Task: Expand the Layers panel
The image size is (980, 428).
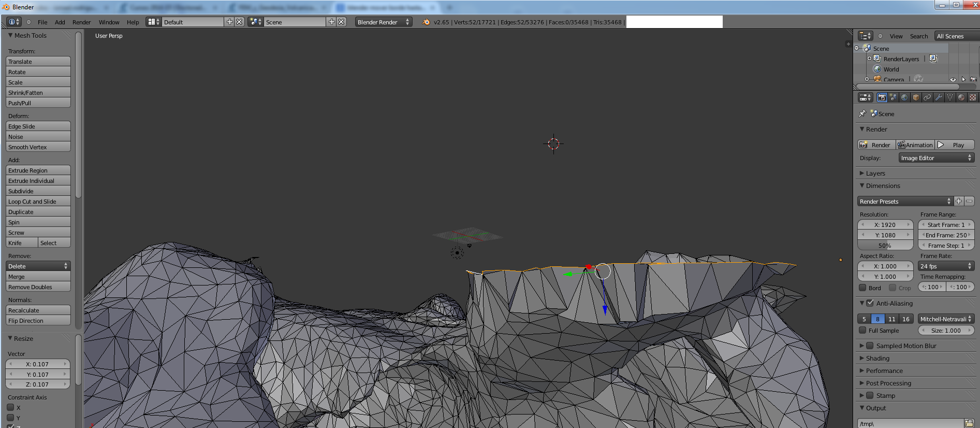Action: pos(875,173)
